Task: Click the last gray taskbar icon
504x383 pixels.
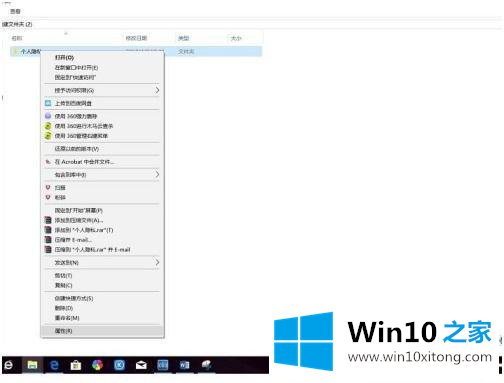Action: click(207, 365)
